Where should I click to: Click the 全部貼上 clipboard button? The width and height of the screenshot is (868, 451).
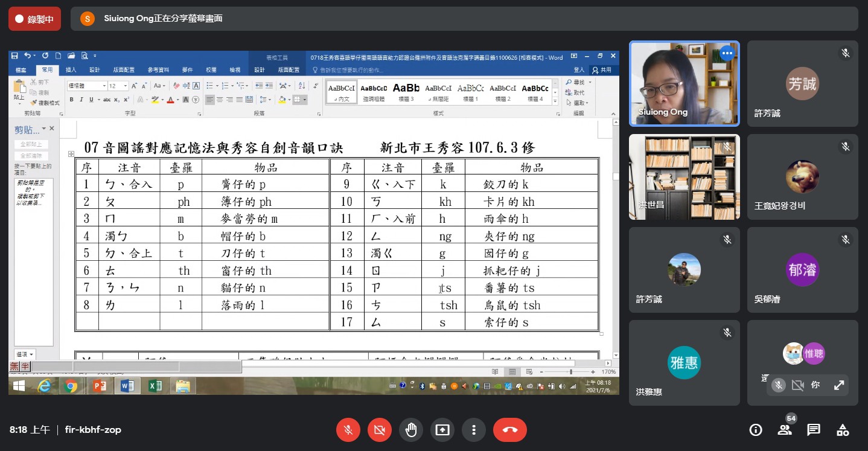[x=31, y=144]
